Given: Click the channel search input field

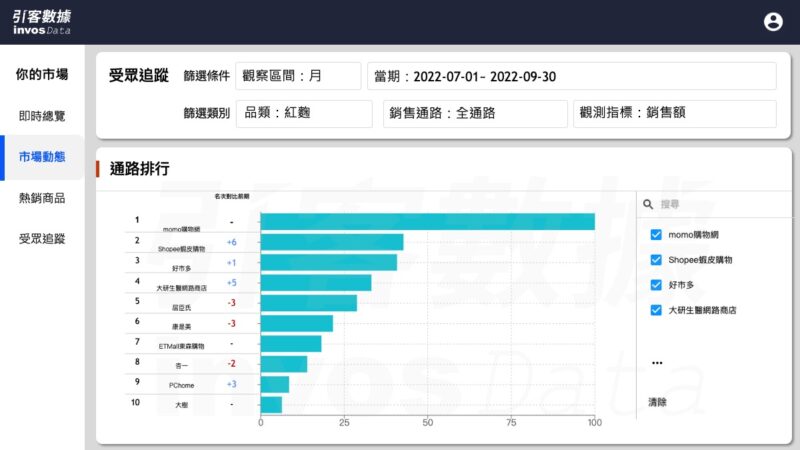Looking at the screenshot, I should pyautogui.click(x=720, y=204).
